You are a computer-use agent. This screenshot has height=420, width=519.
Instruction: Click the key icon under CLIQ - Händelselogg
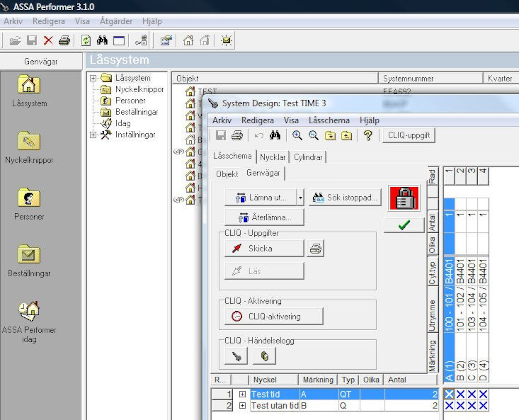pyautogui.click(x=236, y=356)
